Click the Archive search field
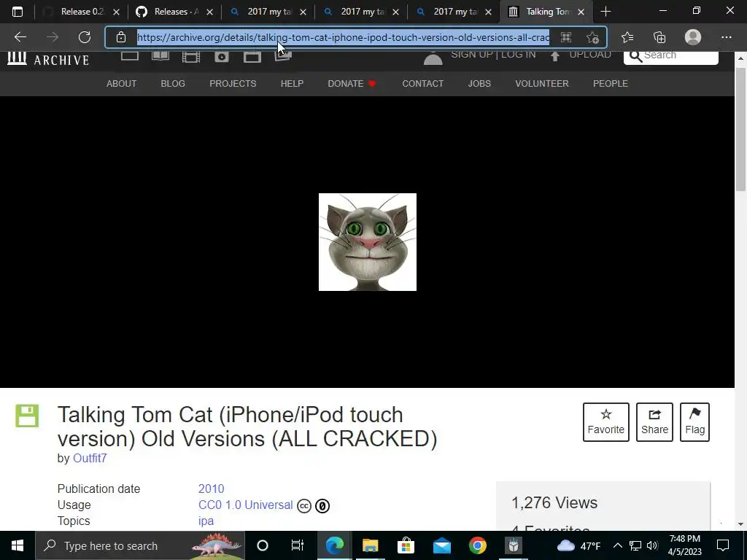 [x=671, y=56]
